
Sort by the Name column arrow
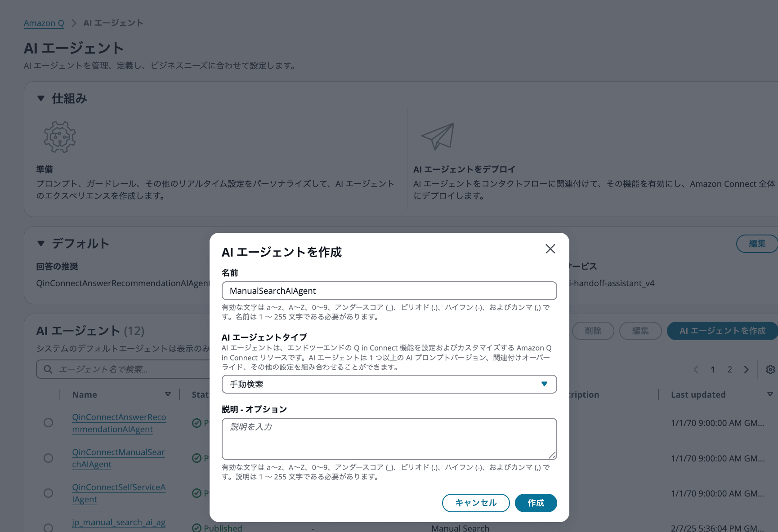coord(168,394)
